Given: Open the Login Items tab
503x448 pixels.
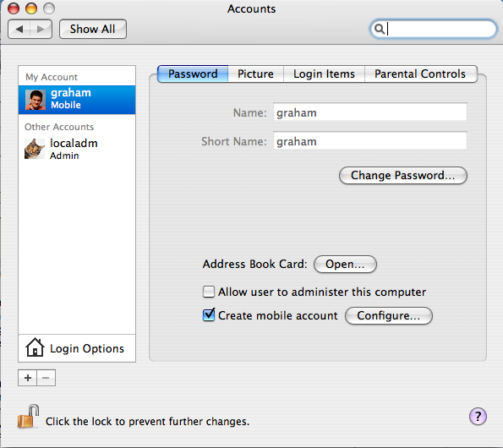Looking at the screenshot, I should coord(324,74).
